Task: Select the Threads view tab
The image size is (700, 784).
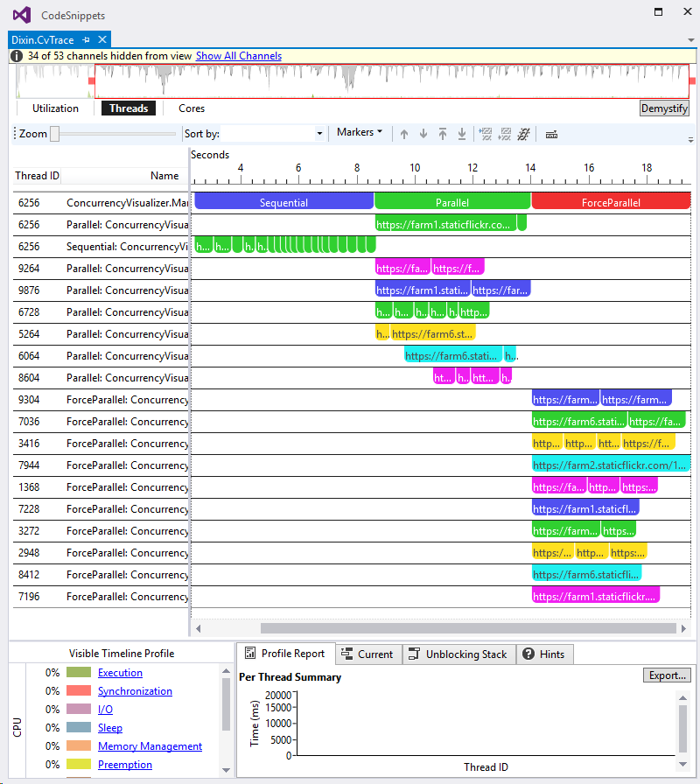Action: click(x=129, y=108)
